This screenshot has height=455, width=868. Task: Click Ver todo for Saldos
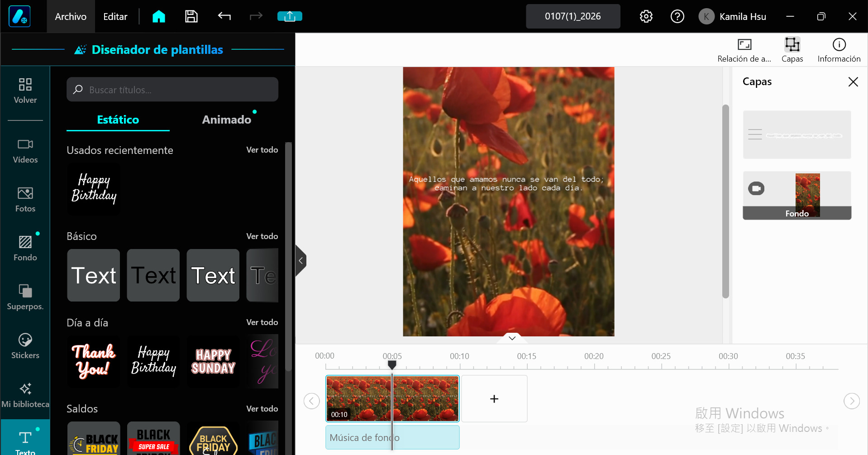point(262,409)
